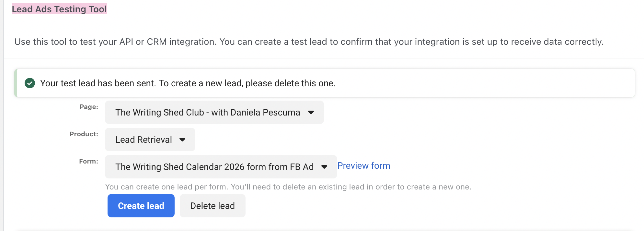
Task: Expand the Lead Retrieval product dropdown
Action: pyautogui.click(x=144, y=140)
